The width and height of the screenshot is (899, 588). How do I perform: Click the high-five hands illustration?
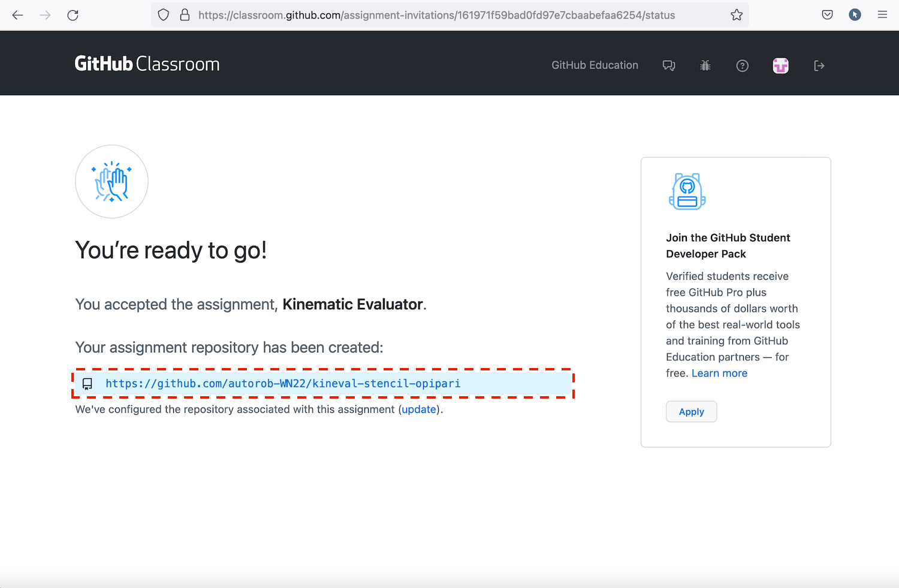[x=111, y=182]
